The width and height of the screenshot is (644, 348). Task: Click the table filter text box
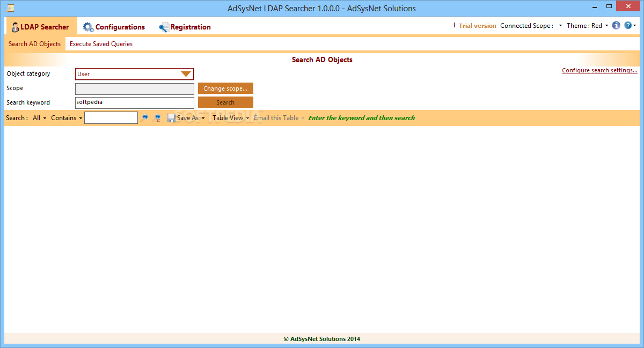click(x=111, y=118)
